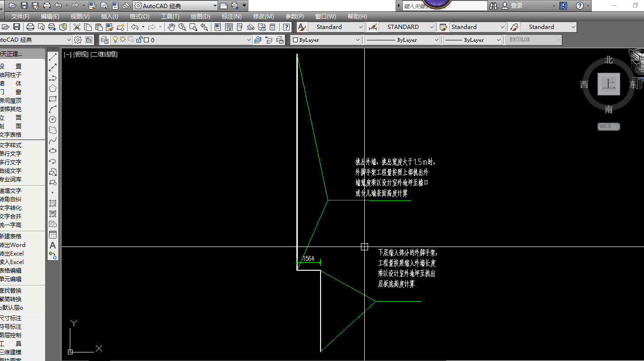Open the Layer Properties Manager icon
The image size is (644, 361).
pyautogui.click(x=104, y=40)
